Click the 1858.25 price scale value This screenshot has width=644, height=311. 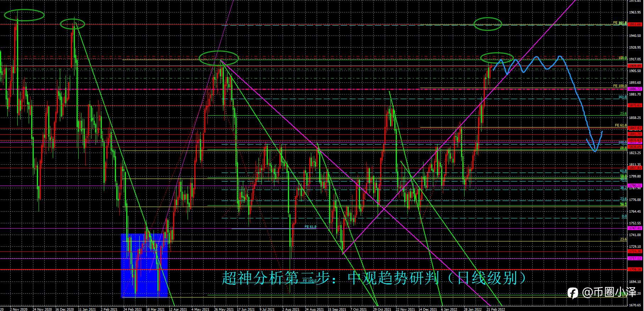point(635,118)
